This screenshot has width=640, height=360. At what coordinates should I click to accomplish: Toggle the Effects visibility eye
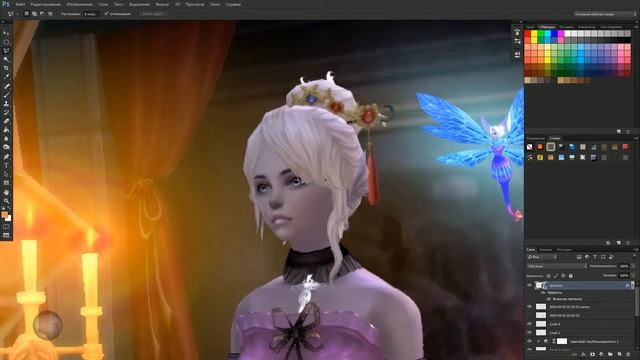[x=543, y=292]
